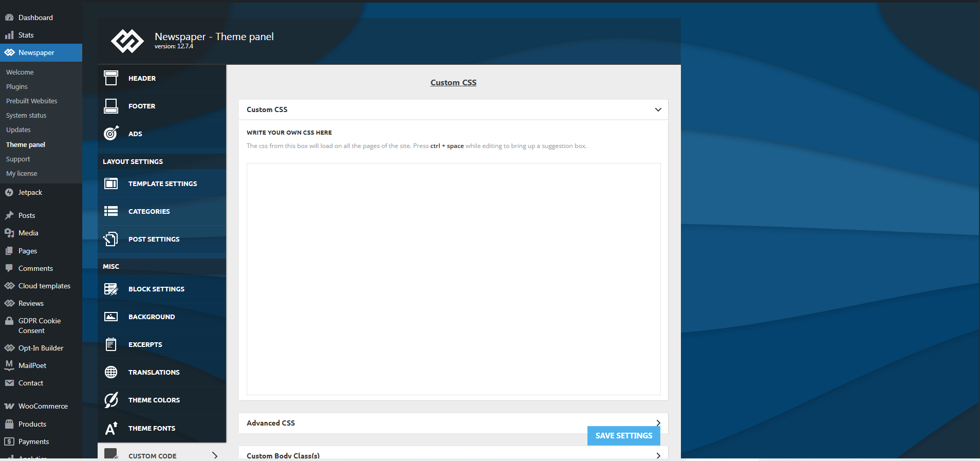The height and width of the screenshot is (461, 980).
Task: Click the Newspaper logo icon in sidebar
Action: [x=9, y=52]
